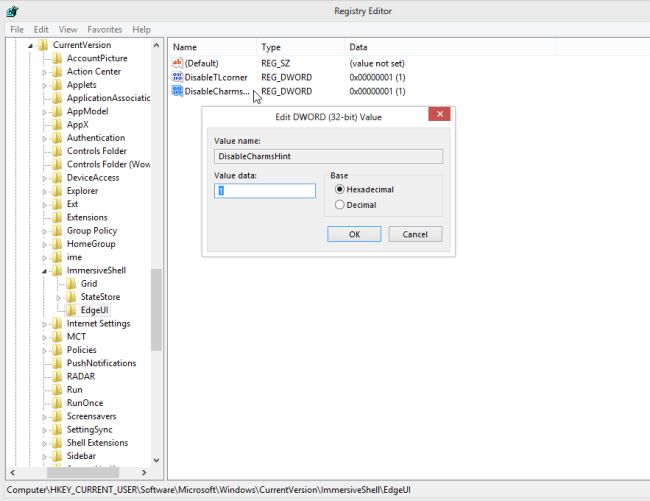Image resolution: width=650 pixels, height=501 pixels.
Task: Click the Controls Folder folder icon
Action: (x=57, y=151)
